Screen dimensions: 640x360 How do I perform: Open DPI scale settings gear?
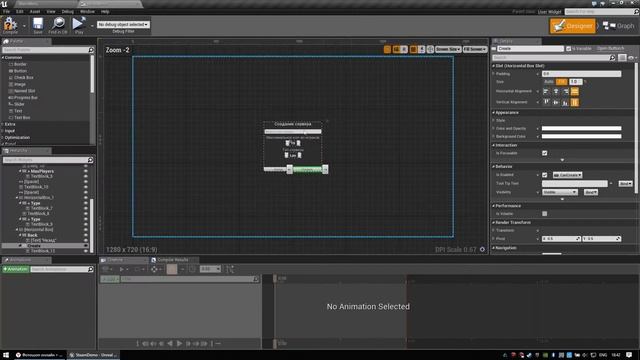(x=482, y=249)
